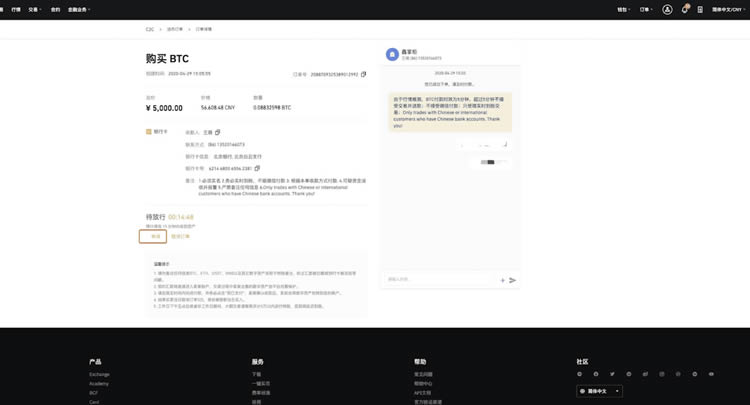Open 费率标准 link in footer
Image resolution: width=750 pixels, height=405 pixels.
(x=261, y=393)
